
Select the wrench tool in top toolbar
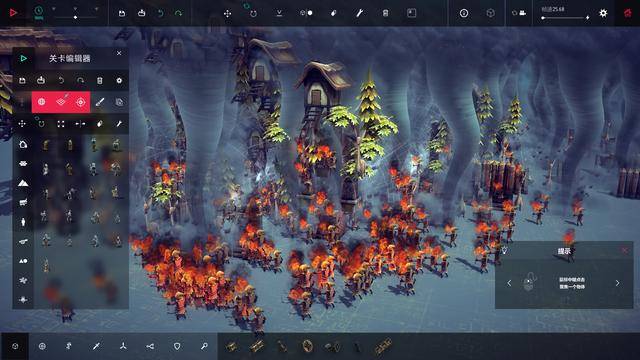[359, 13]
